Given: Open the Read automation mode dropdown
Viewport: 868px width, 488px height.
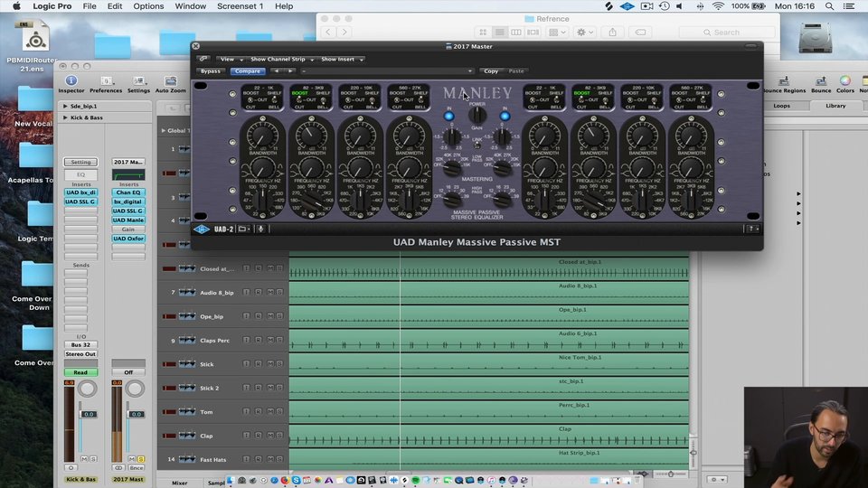Looking at the screenshot, I should click(x=80, y=372).
